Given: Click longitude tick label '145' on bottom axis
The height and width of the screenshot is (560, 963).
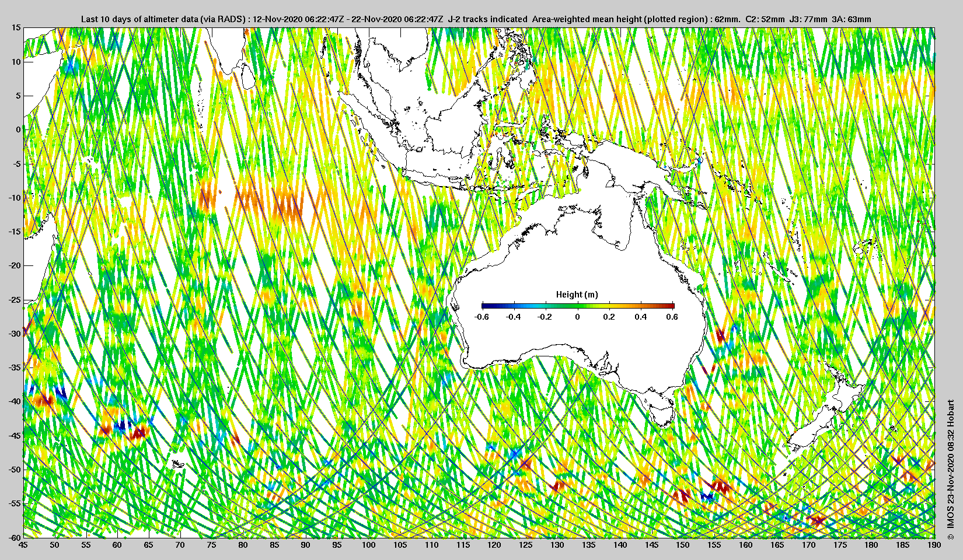Looking at the screenshot, I should [651, 545].
